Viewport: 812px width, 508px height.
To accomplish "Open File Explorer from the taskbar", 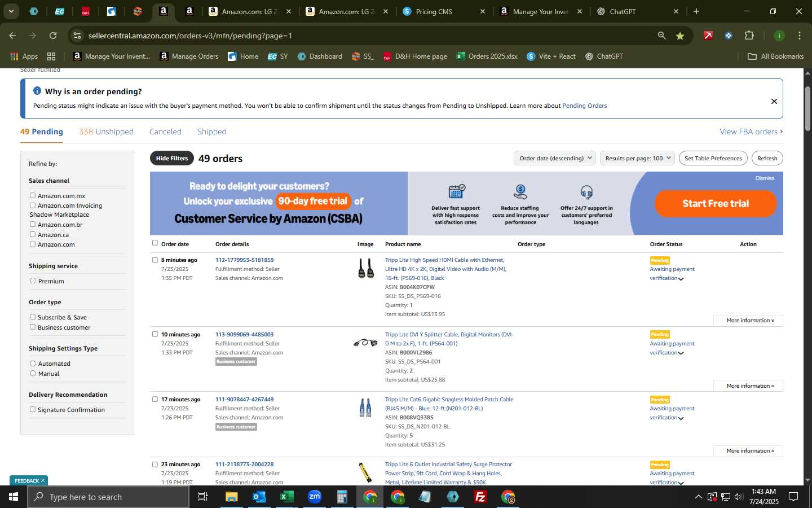I will pos(232,497).
